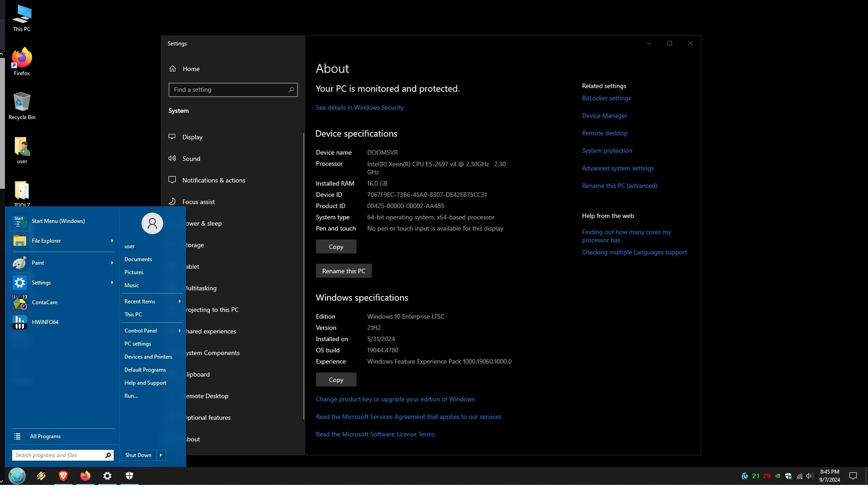Open the Recycle Bin desktop icon
The image size is (868, 493).
point(22,106)
